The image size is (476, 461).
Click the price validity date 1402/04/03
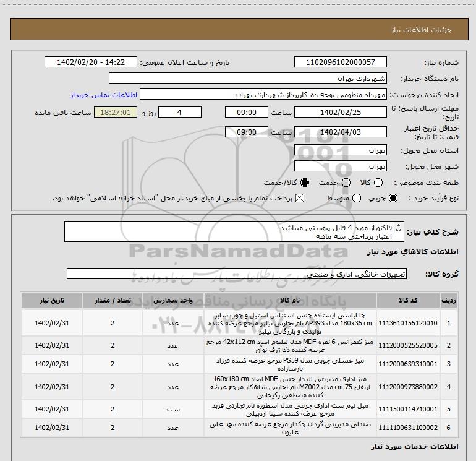tap(340, 132)
